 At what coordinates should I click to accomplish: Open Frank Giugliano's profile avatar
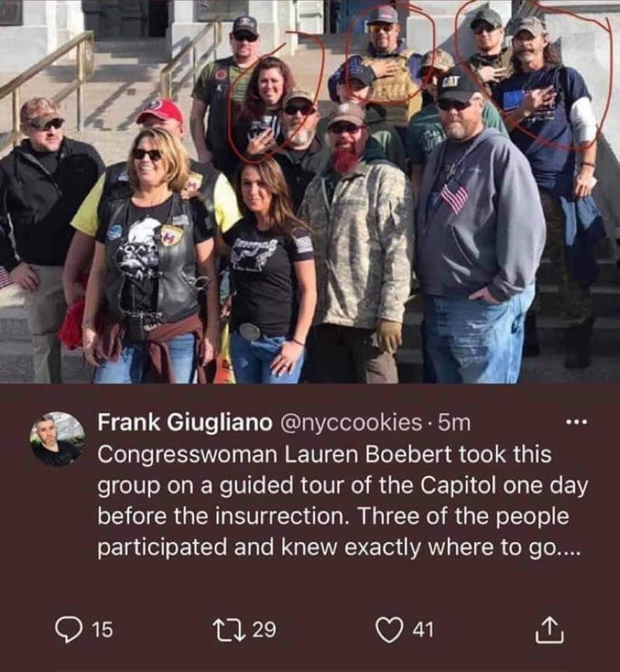click(57, 440)
